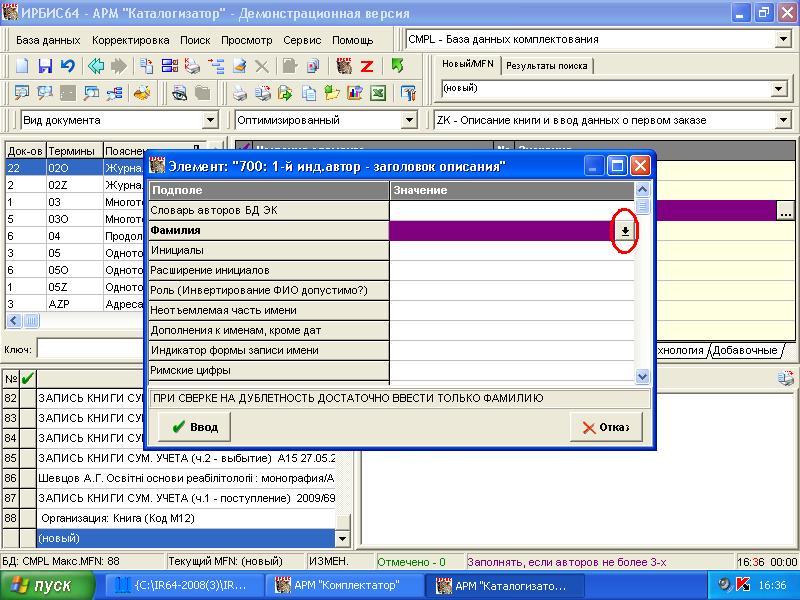
Task: Switch to the 'Результаты поиска' tab
Action: [546, 66]
